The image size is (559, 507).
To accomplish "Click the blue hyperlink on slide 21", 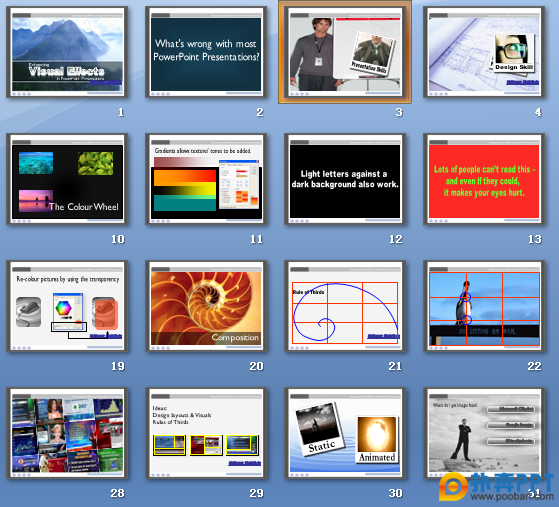I will [x=384, y=336].
